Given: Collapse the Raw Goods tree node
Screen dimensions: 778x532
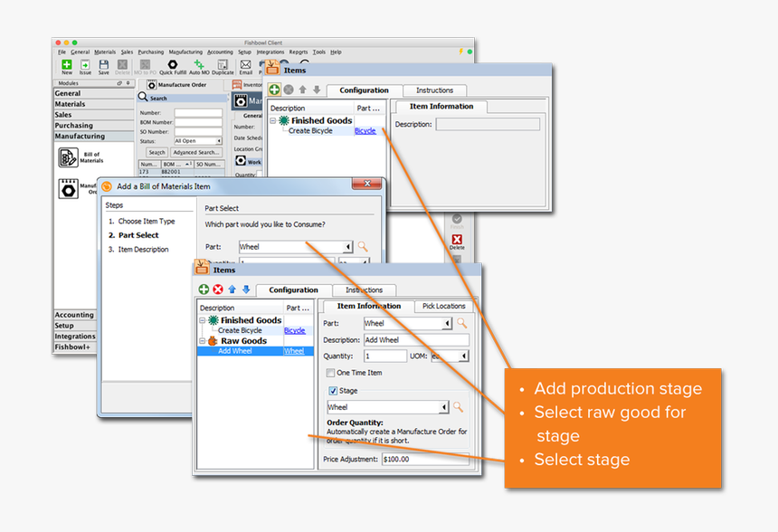Looking at the screenshot, I should pyautogui.click(x=203, y=341).
